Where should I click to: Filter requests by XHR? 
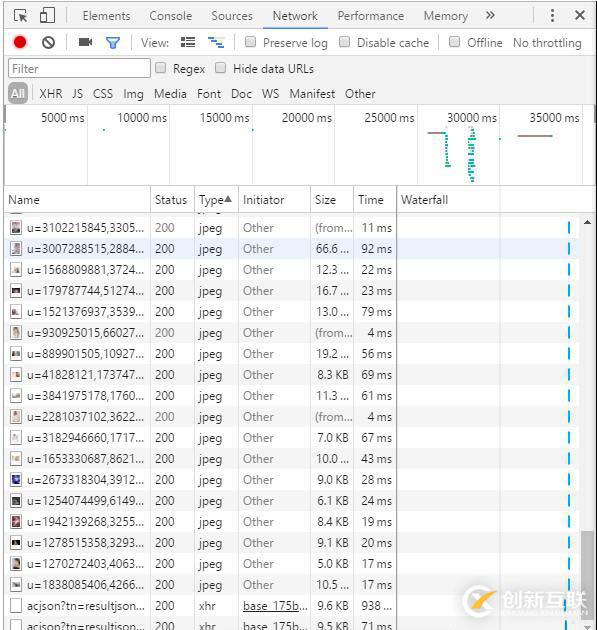tap(51, 94)
